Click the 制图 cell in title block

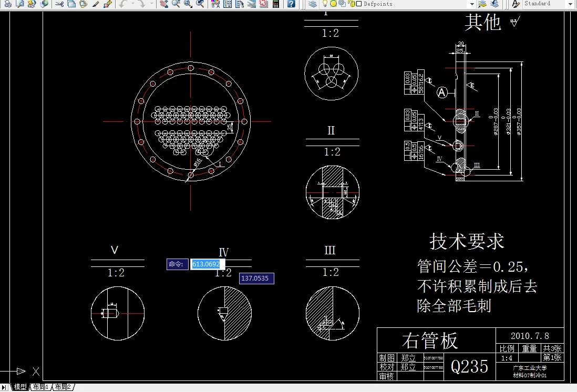(x=387, y=358)
